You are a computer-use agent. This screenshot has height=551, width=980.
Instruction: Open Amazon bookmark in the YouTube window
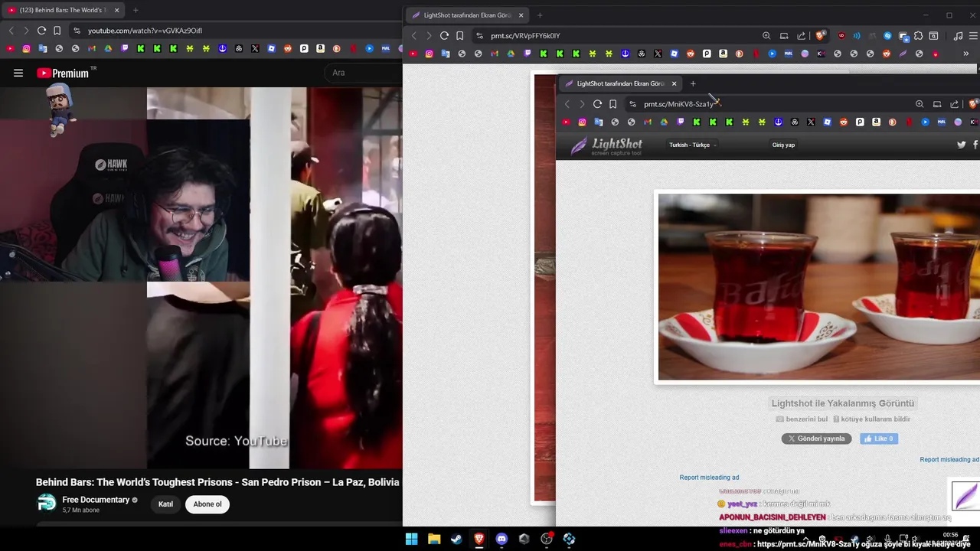320,48
